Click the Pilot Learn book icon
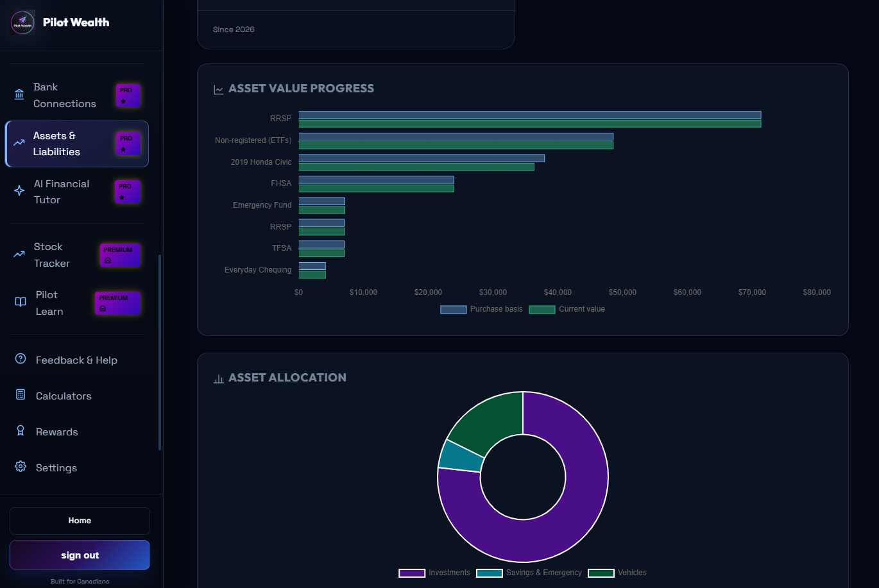The height and width of the screenshot is (588, 879). [x=21, y=302]
